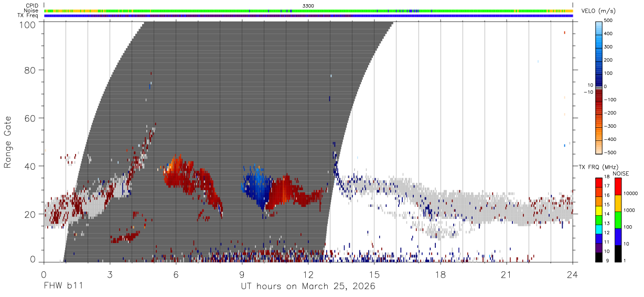Viewport: 644px width, 297px height.
Task: Click the CPID value 3300
Action: (x=308, y=6)
